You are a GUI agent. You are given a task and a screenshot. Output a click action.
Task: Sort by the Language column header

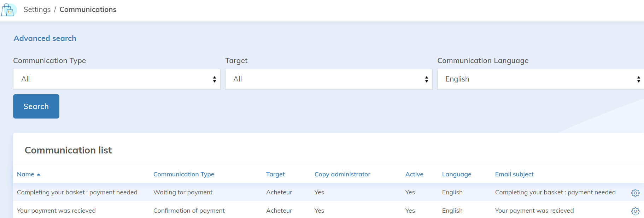(456, 174)
